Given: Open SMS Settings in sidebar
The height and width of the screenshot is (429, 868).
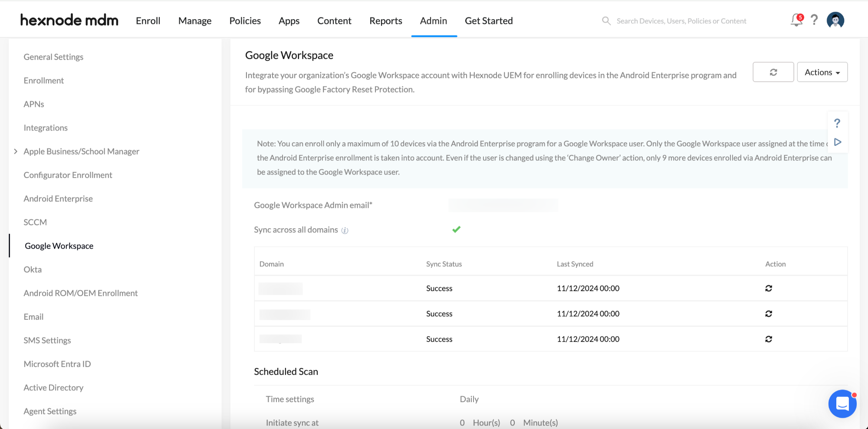Looking at the screenshot, I should click(x=47, y=341).
